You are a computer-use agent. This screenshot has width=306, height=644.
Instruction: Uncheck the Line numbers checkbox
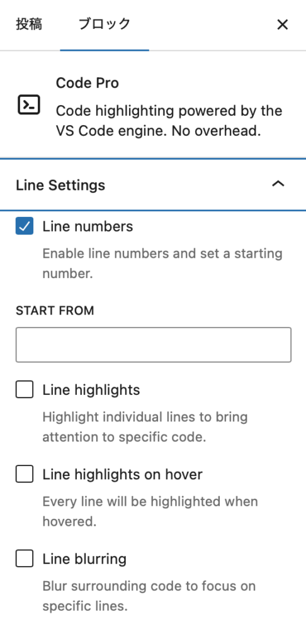tap(25, 226)
